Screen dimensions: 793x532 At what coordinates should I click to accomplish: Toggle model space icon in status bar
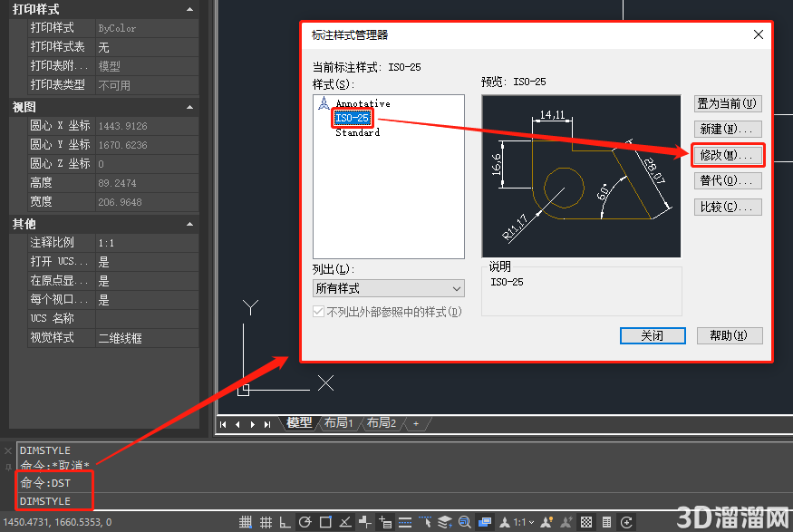[x=485, y=522]
